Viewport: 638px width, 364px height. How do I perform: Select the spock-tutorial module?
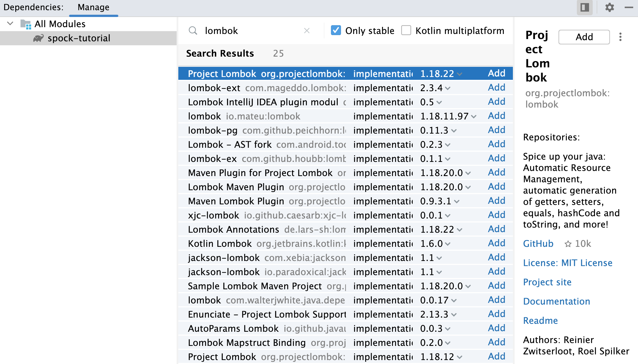tap(88, 38)
